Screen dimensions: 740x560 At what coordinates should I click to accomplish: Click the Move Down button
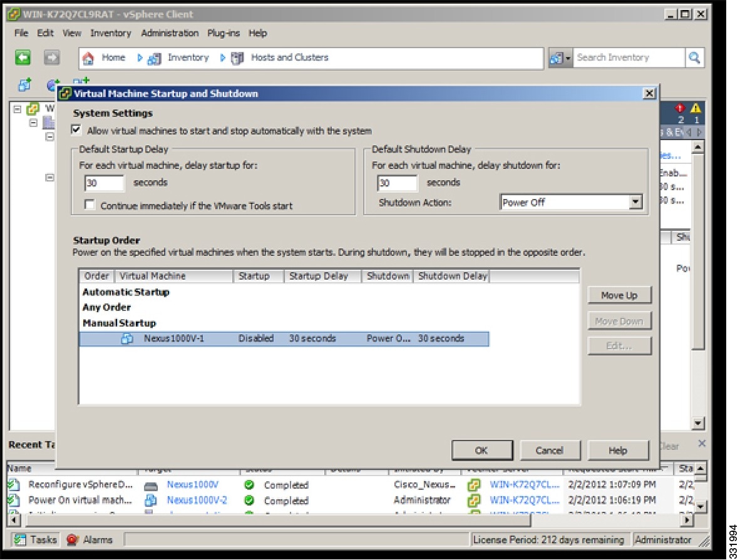[619, 321]
